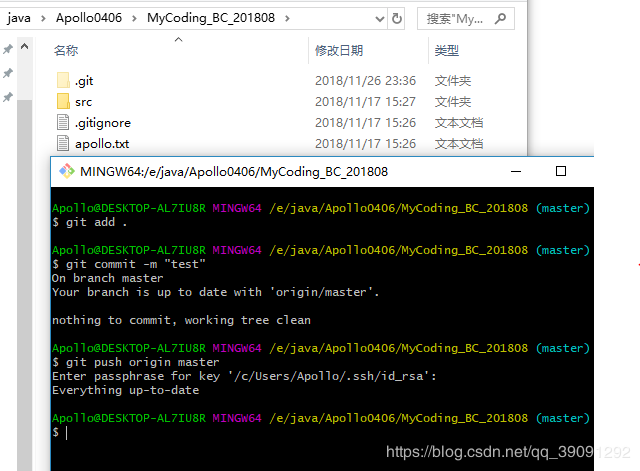Screen dimensions: 640x471
Task: Click the third pin icon in sidebar
Action: pyautogui.click(x=8, y=97)
